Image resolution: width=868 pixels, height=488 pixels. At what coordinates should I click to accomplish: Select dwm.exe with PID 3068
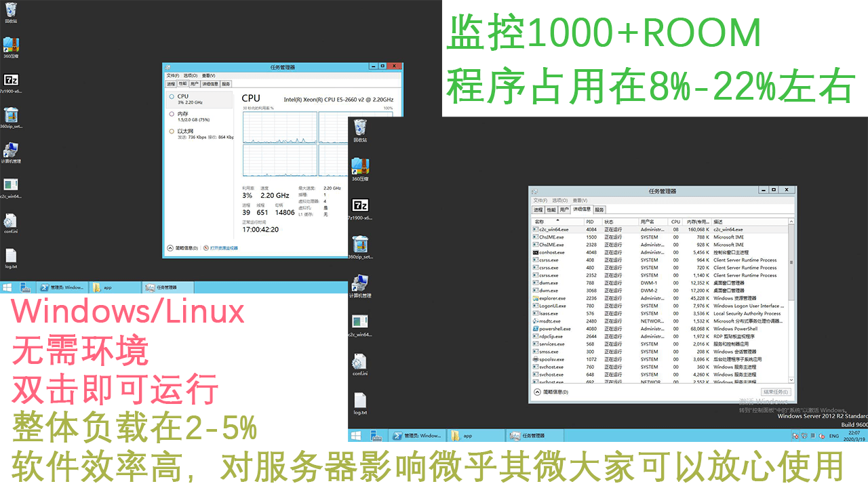(x=659, y=291)
